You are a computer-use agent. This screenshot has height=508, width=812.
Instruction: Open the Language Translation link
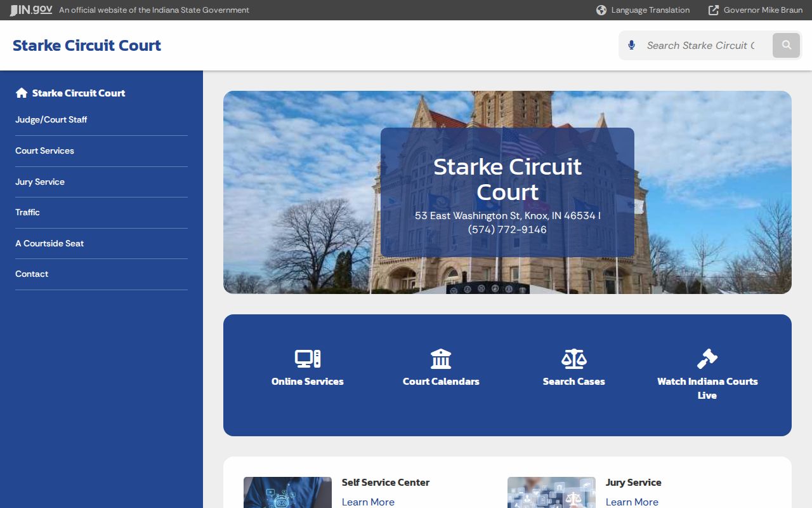tap(650, 10)
